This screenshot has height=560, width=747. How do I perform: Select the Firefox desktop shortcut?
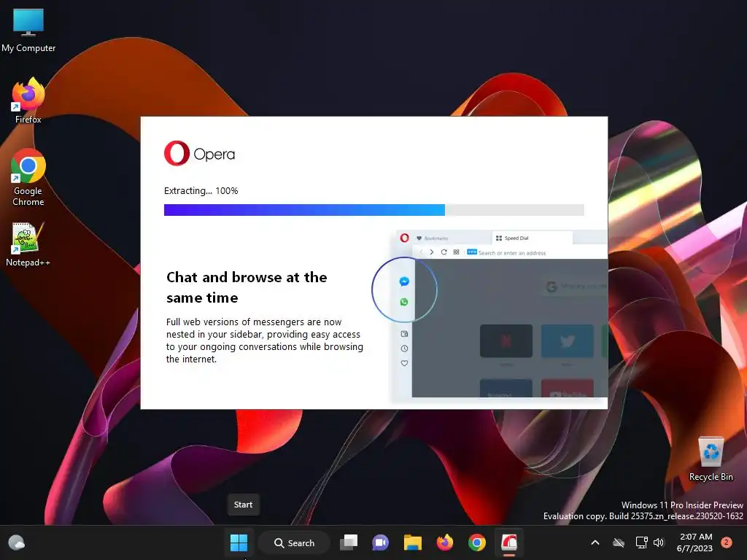tap(28, 101)
